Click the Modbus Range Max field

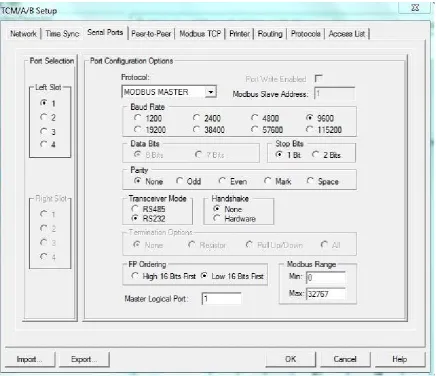tap(326, 294)
